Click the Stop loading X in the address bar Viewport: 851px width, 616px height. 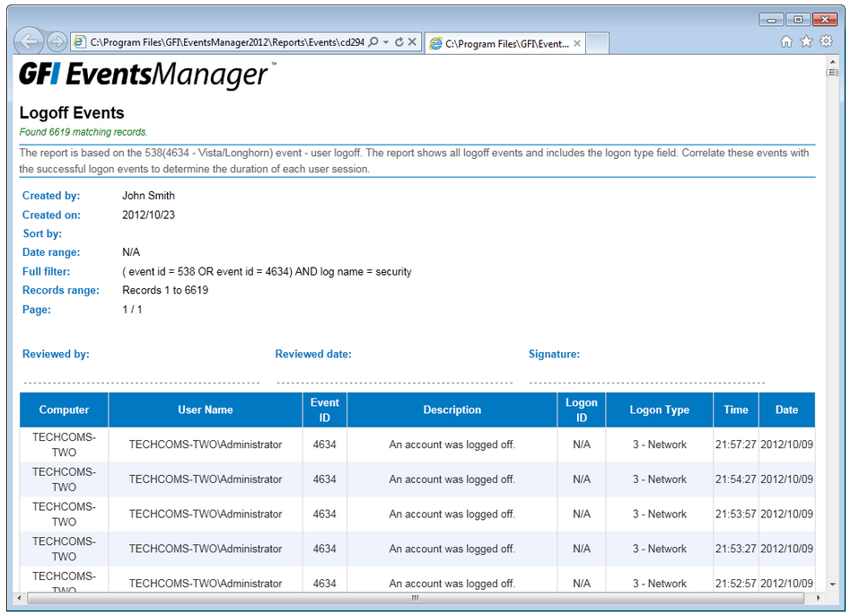412,42
